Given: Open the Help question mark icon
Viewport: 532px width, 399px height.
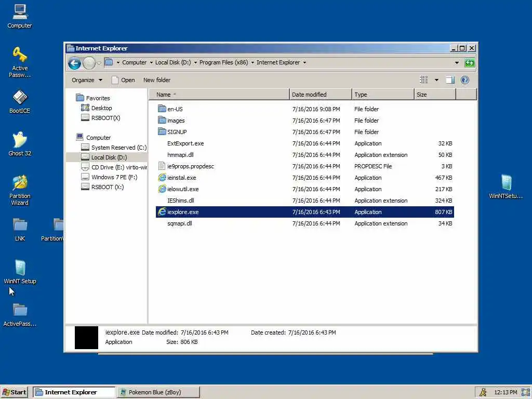Looking at the screenshot, I should point(465,80).
